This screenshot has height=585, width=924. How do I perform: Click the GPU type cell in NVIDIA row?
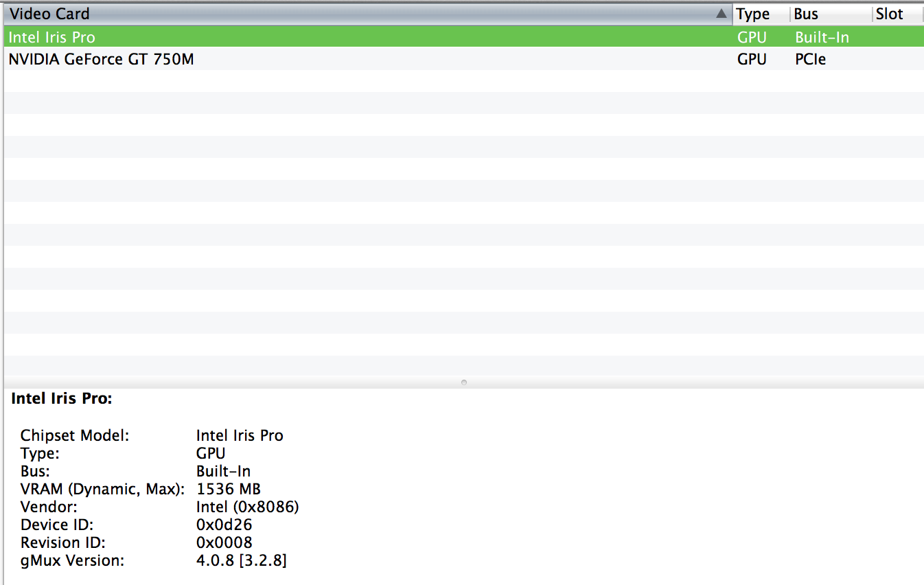752,59
